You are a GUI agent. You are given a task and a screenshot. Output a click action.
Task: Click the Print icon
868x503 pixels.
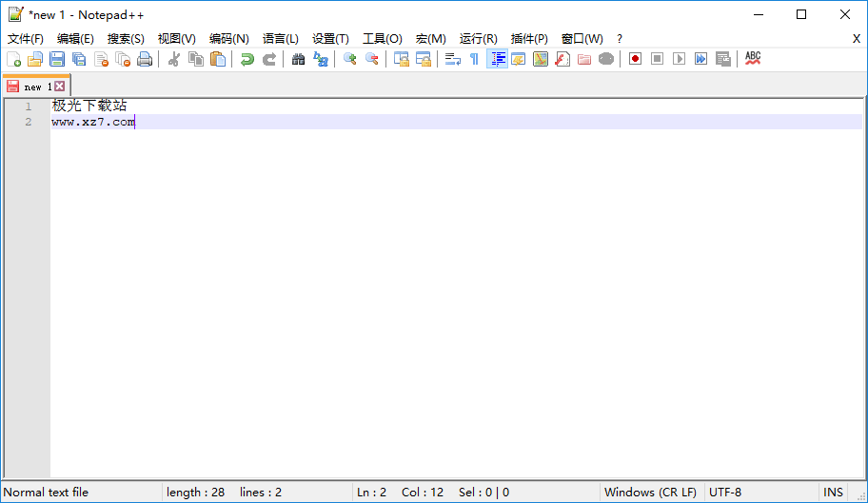tap(145, 59)
